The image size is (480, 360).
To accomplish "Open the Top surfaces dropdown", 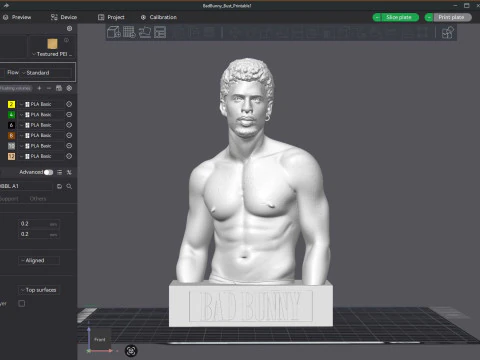I will click(39, 290).
